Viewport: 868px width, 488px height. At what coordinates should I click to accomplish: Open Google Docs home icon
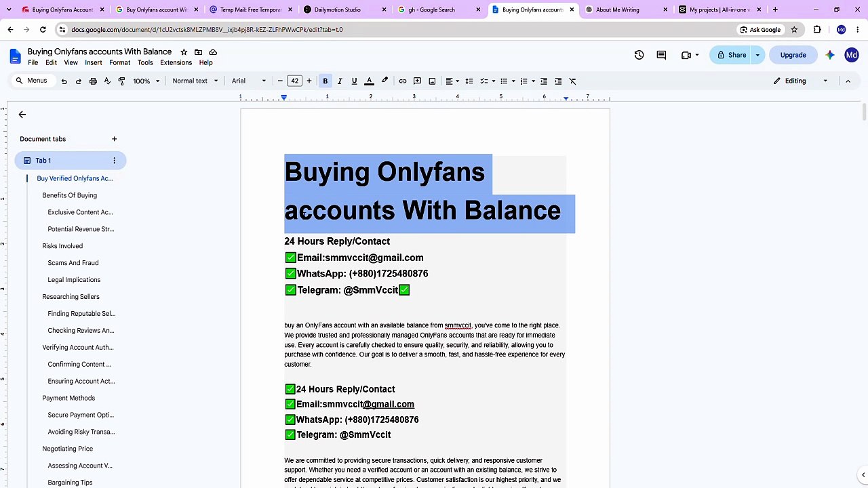tap(15, 56)
